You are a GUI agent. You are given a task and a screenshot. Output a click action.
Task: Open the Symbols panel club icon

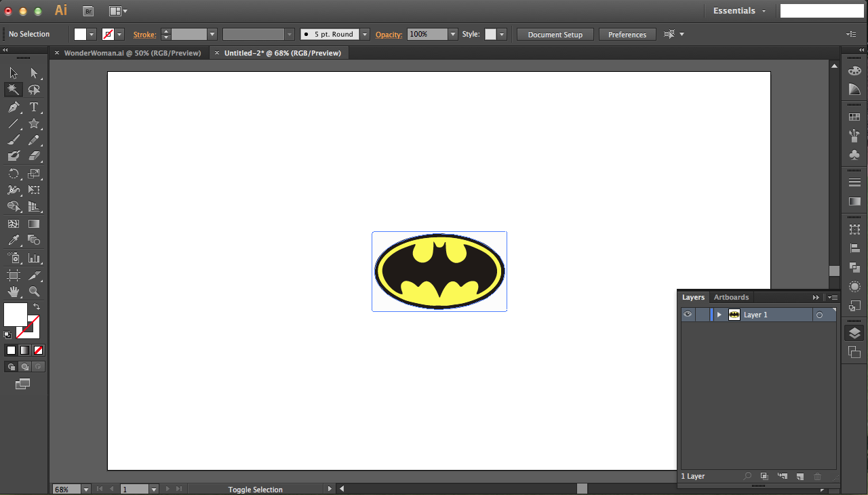[x=854, y=155]
